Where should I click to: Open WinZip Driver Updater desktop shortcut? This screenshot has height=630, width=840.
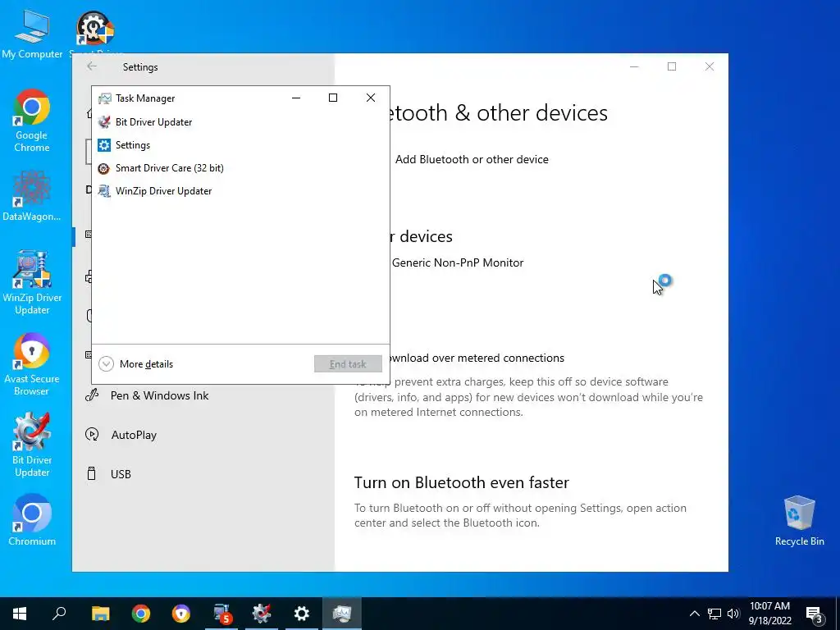tap(32, 283)
